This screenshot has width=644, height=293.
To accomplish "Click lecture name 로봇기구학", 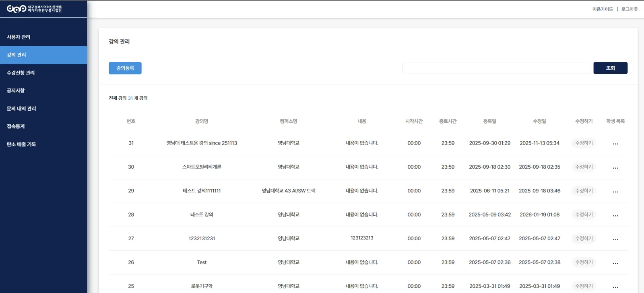I will (x=202, y=286).
